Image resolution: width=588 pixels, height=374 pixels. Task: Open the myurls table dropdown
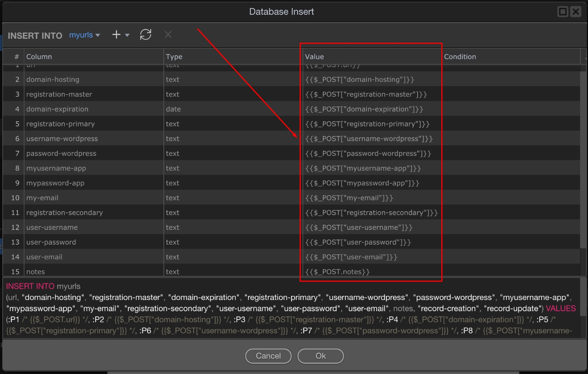pos(84,35)
